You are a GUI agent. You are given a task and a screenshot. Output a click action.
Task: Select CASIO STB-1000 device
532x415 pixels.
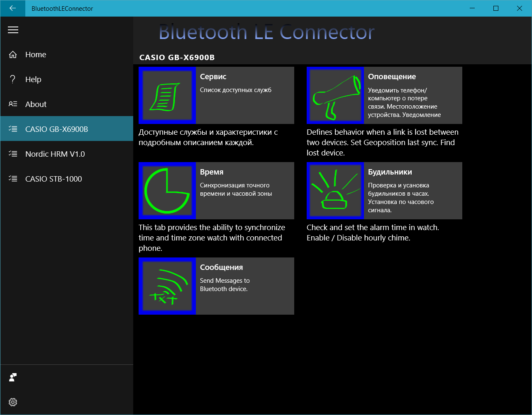pos(66,179)
